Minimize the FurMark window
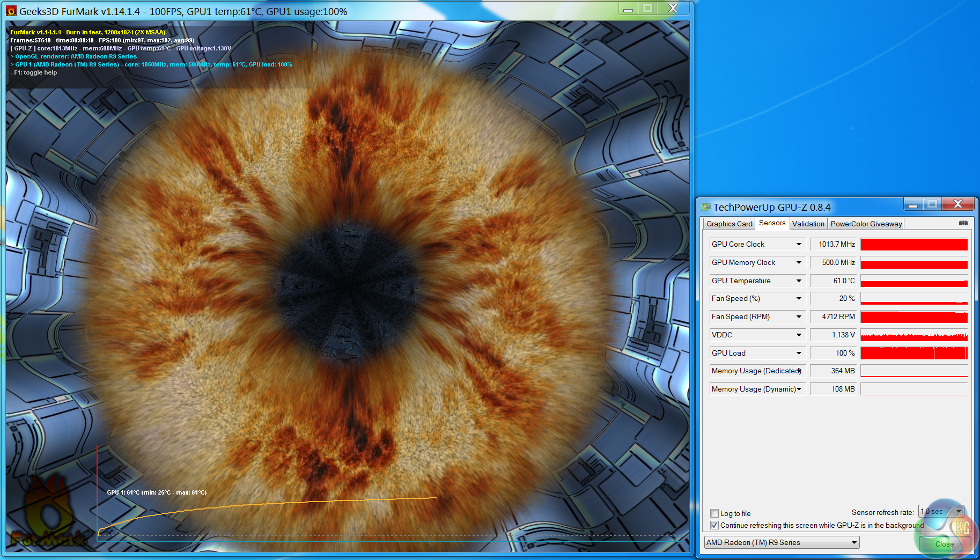Screen dimensions: 980x560 pyautogui.click(x=628, y=9)
